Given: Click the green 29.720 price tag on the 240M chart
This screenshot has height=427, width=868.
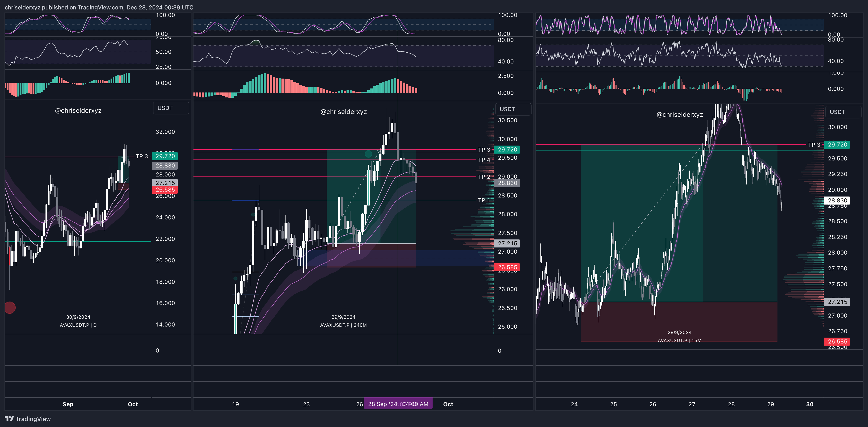Looking at the screenshot, I should [507, 149].
